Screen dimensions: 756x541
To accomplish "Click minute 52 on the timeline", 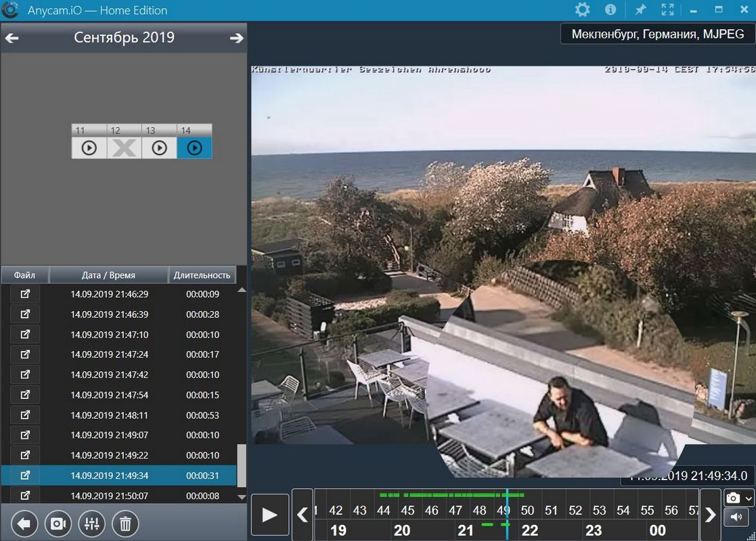I will 575,511.
